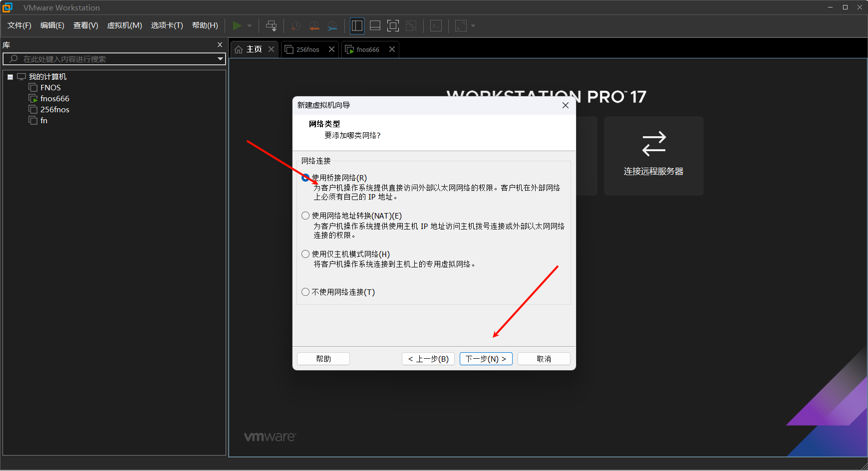Click the fn VM icon in library
Screen dimensions: 868x471
[33, 120]
